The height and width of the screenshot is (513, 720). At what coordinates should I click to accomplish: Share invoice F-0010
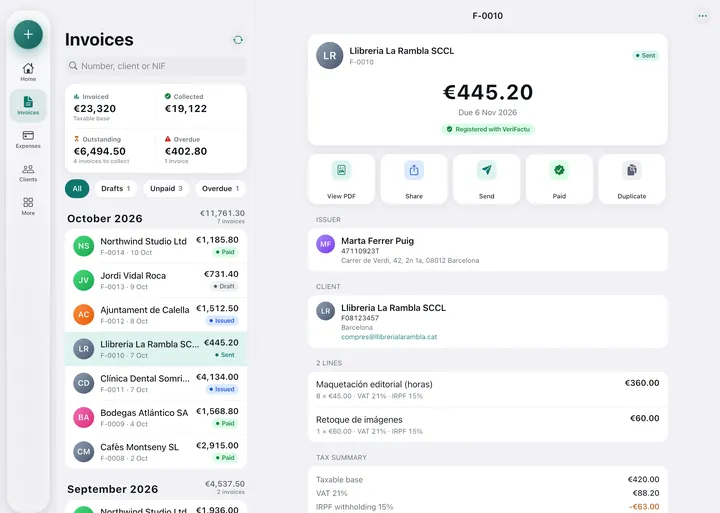(414, 179)
